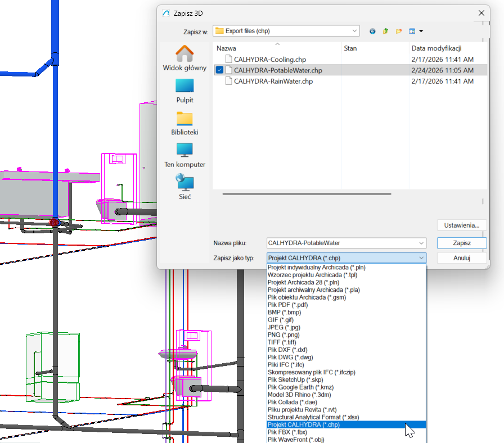Open Ustawienia... settings button
The width and height of the screenshot is (504, 443).
pyautogui.click(x=462, y=225)
